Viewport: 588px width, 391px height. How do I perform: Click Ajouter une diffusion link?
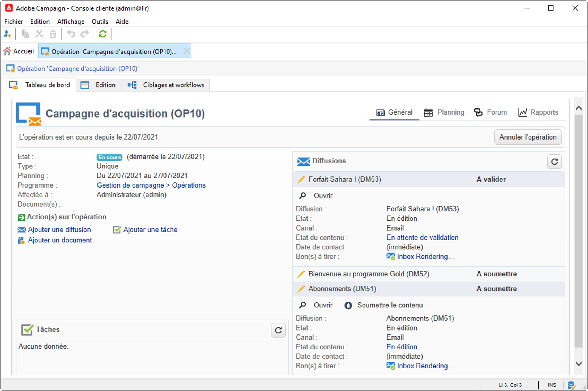pos(59,229)
